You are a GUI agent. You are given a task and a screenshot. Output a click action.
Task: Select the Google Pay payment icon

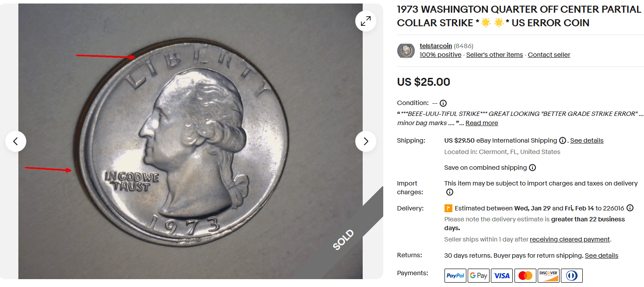(478, 275)
